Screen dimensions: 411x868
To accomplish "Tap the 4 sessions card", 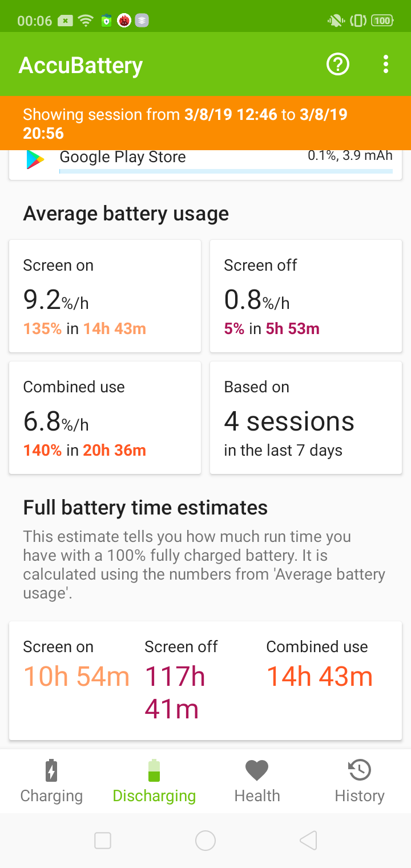I will (x=306, y=417).
